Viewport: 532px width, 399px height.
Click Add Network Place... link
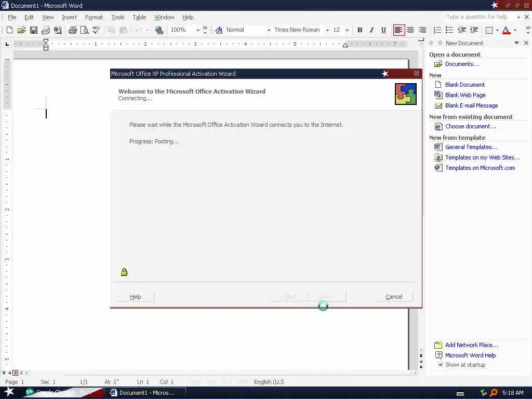tap(472, 345)
